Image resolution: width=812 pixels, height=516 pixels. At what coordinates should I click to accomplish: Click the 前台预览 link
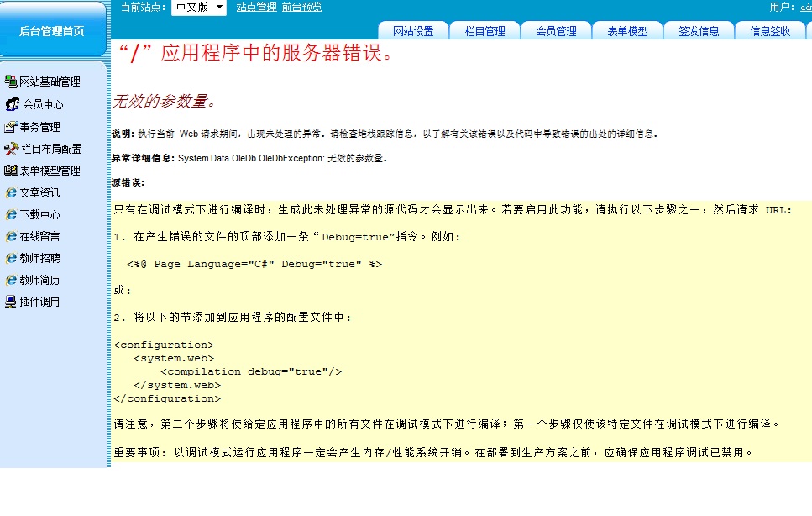click(301, 8)
